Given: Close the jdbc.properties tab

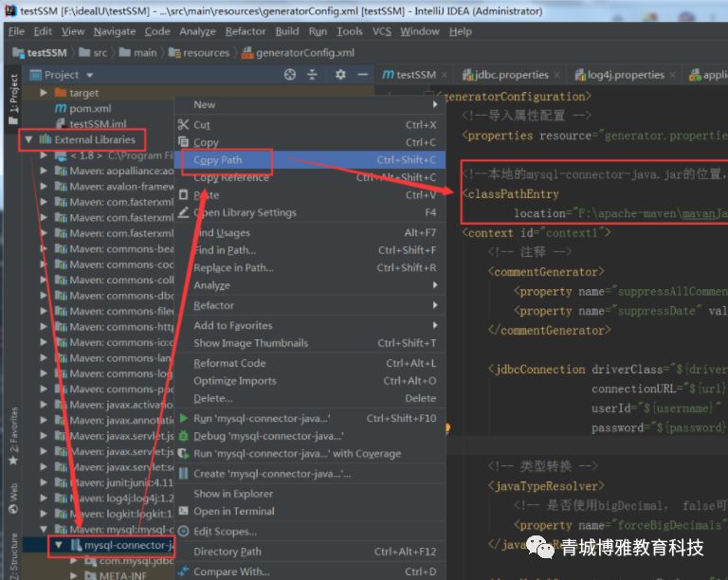Looking at the screenshot, I should [x=556, y=75].
